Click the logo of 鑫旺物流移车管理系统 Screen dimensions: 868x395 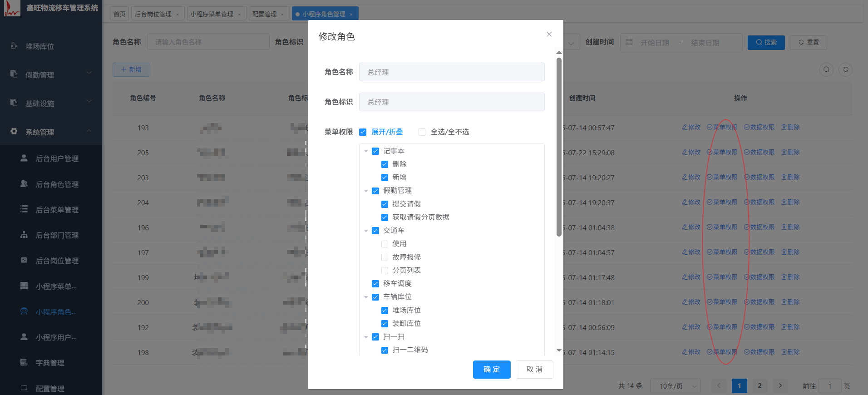tap(12, 8)
